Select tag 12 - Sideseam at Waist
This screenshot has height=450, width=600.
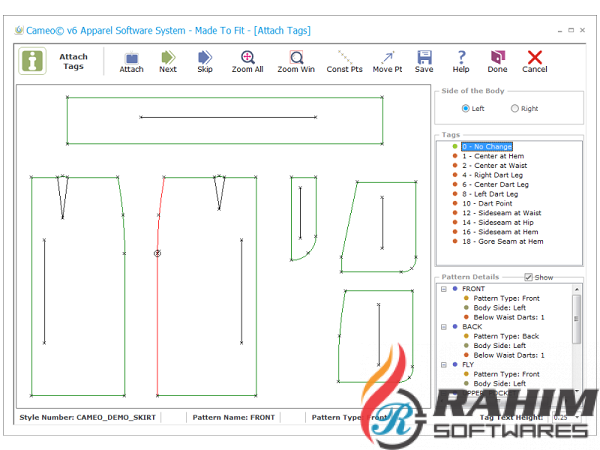pyautogui.click(x=502, y=213)
